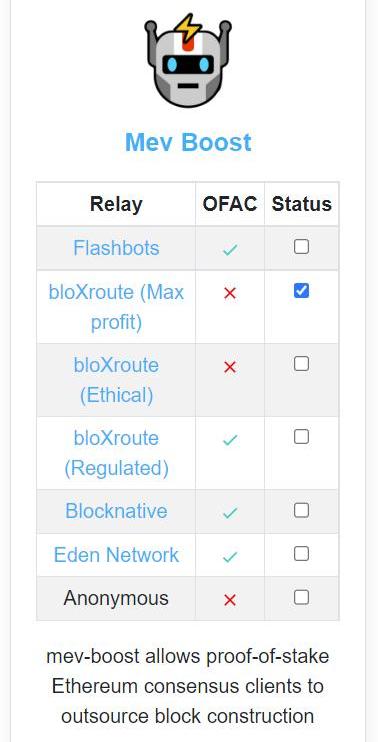Click red OFAC cross for bloXroute Ethical
The height and width of the screenshot is (742, 378).
230,367
